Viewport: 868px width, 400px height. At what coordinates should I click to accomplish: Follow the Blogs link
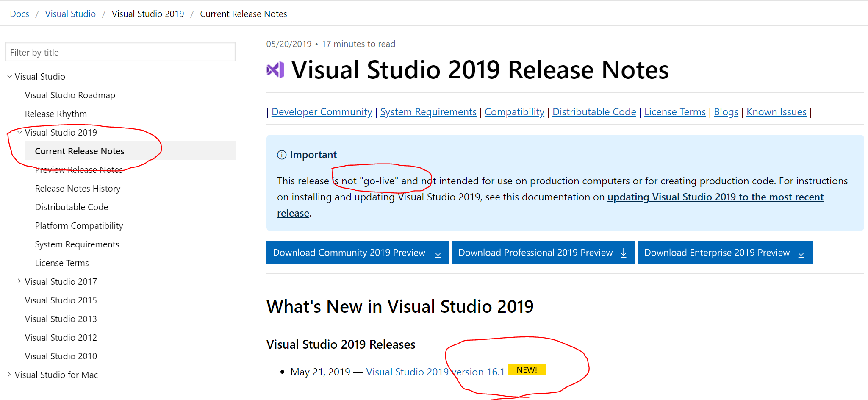click(x=726, y=112)
